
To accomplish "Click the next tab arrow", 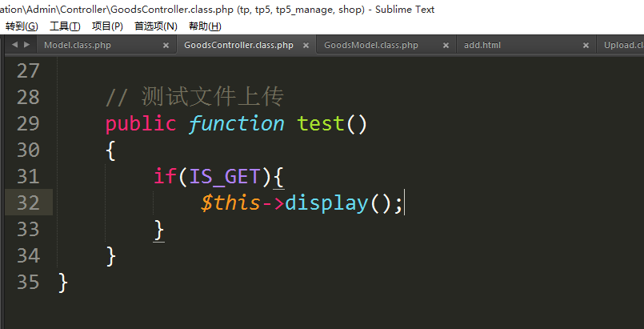I will coord(26,46).
